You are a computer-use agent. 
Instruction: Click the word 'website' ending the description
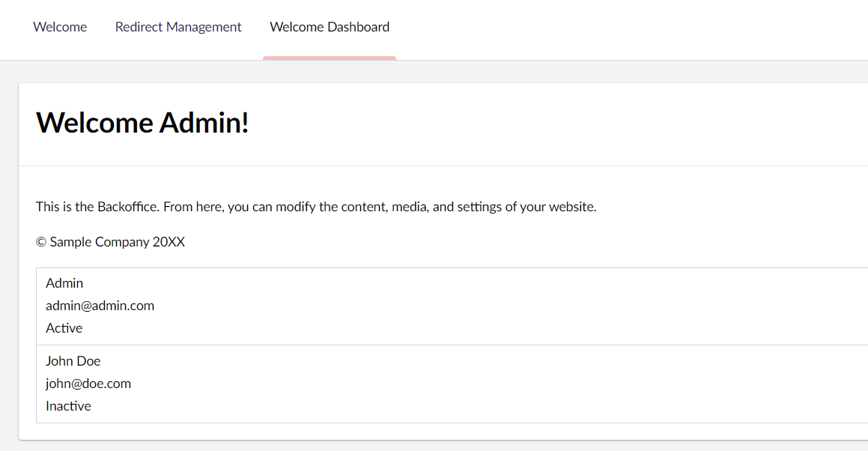click(x=571, y=207)
